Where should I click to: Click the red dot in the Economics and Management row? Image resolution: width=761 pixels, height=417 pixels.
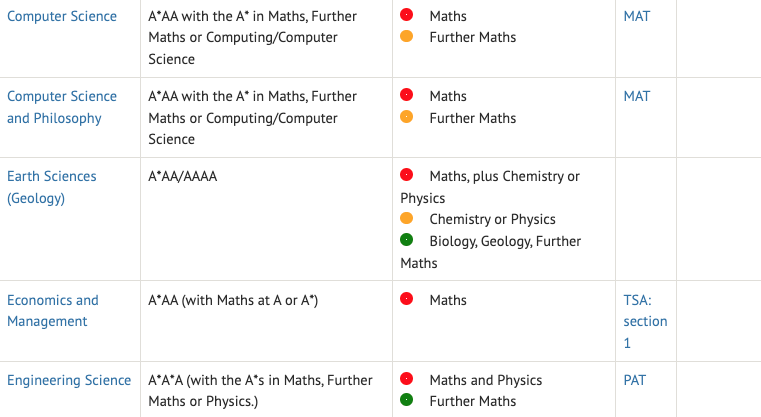pos(406,299)
